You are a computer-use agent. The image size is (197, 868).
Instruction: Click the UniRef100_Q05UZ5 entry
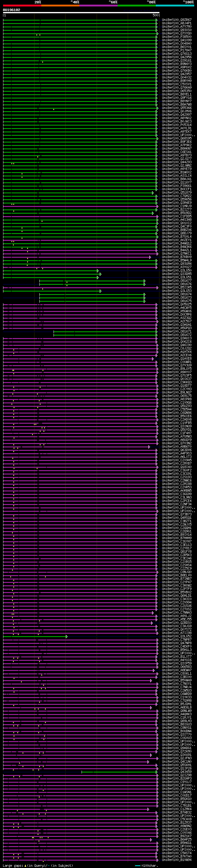(x=177, y=304)
